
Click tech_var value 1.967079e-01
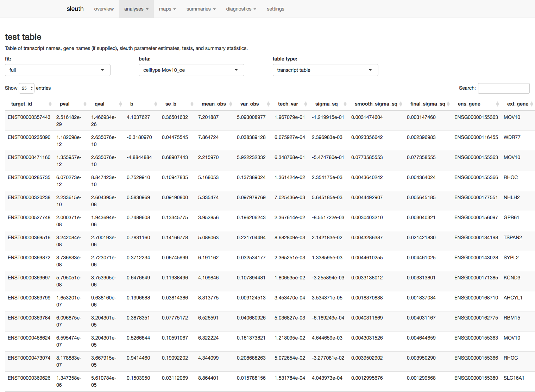pos(290,117)
